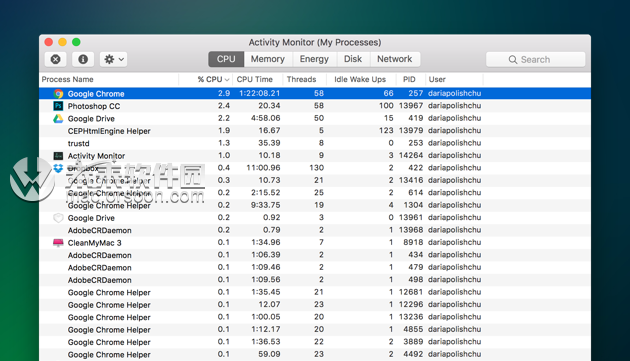Select the CleanMyMac 3 process row
Screen dimensions: 630x361
(315, 243)
